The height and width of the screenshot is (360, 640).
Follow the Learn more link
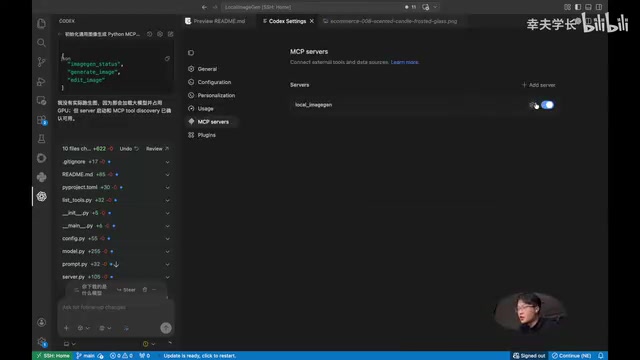(x=404, y=62)
